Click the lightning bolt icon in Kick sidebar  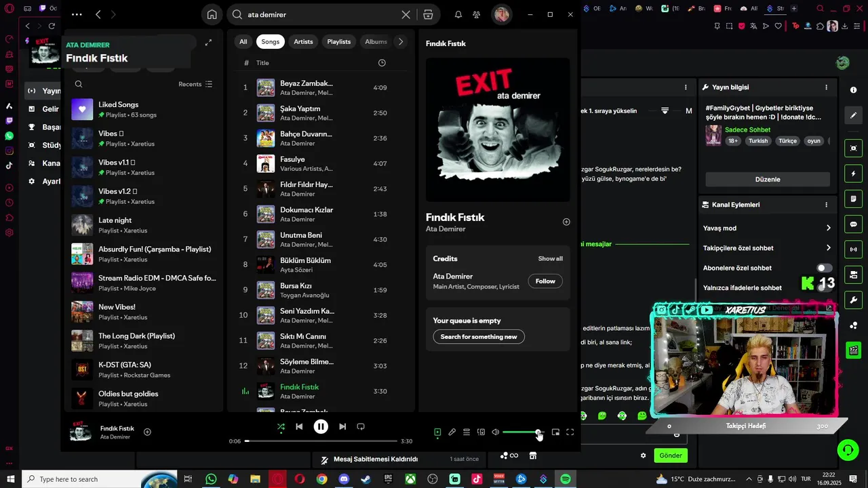pyautogui.click(x=853, y=174)
